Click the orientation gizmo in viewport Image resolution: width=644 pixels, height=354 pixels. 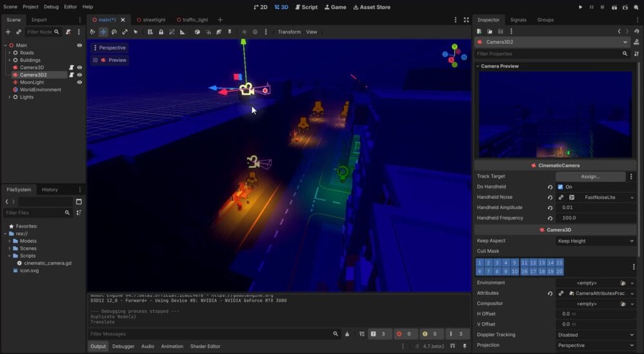coord(454,56)
